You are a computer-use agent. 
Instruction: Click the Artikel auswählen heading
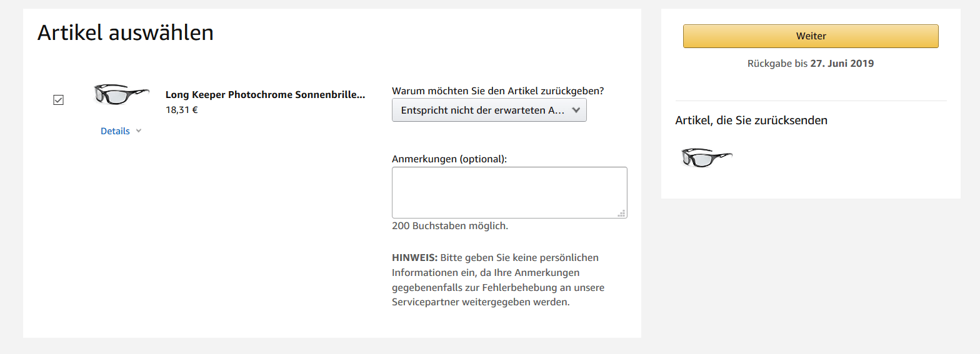point(126,32)
